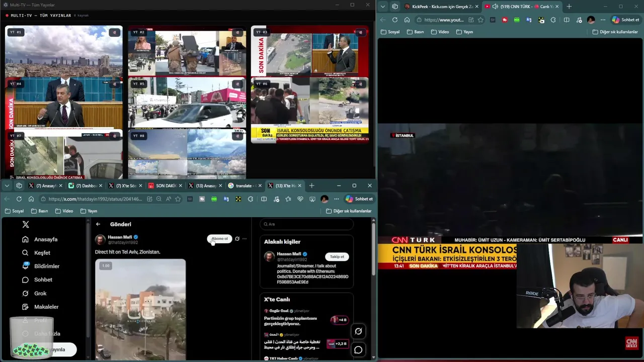Go to home page in YouTube browser window
This screenshot has width=644, height=362.
(x=407, y=20)
